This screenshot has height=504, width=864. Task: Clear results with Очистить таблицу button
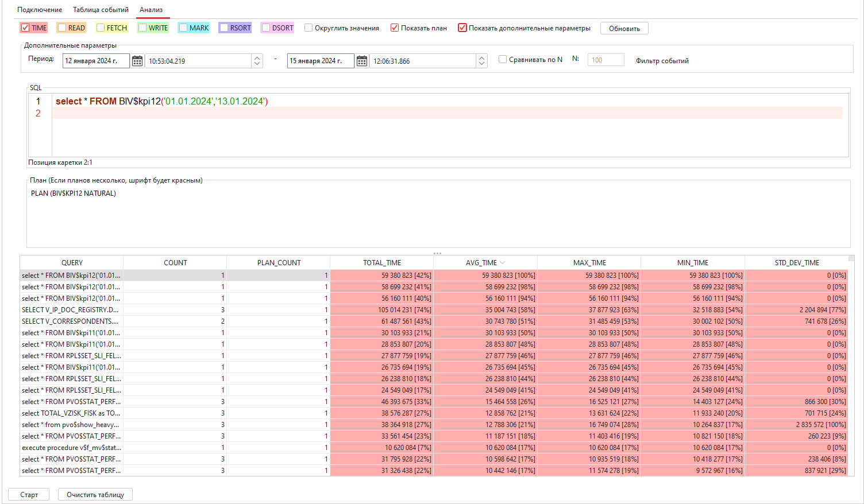(95, 494)
